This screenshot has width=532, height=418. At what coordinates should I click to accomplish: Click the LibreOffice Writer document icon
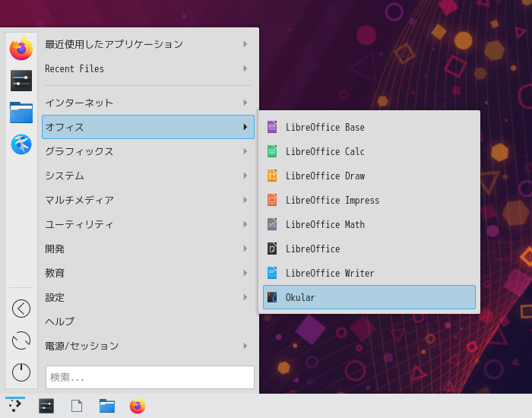(272, 273)
